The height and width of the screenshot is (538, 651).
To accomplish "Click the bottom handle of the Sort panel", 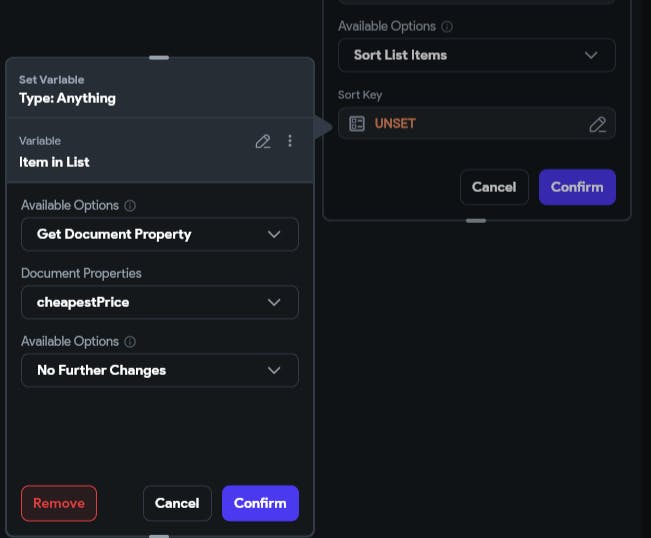I will (x=476, y=221).
